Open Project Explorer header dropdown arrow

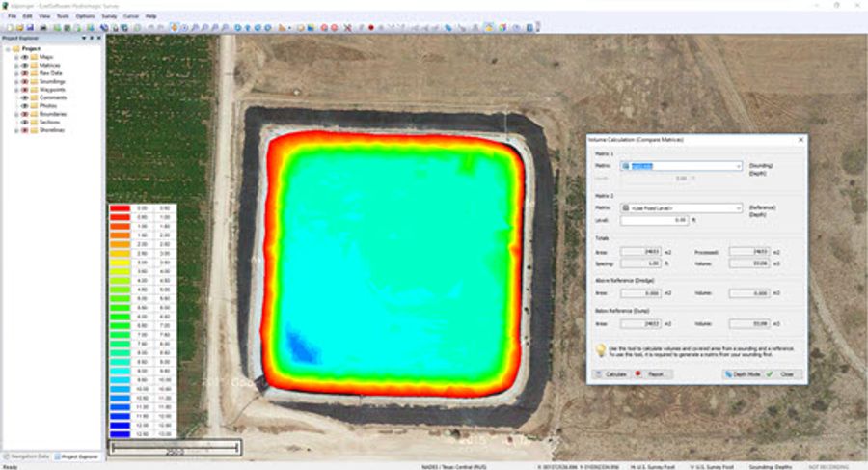(84, 39)
